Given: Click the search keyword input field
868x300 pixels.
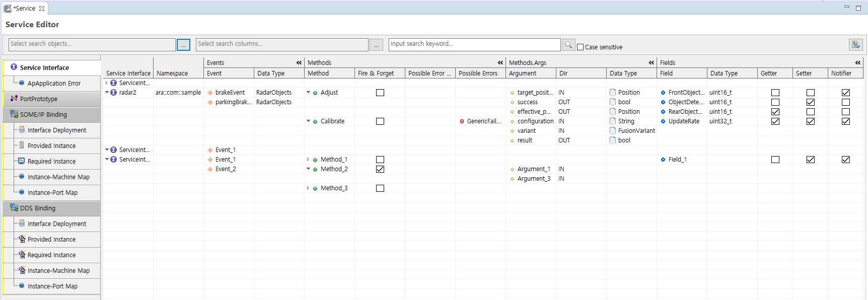Looking at the screenshot, I should click(x=474, y=44).
